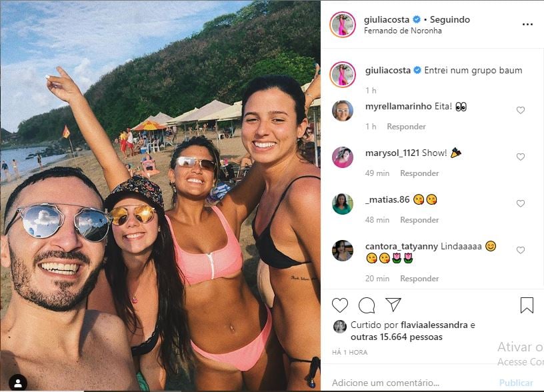Reply to cantora_tatyanny's comment
Viewport: 544px width, 392px height.
click(419, 279)
